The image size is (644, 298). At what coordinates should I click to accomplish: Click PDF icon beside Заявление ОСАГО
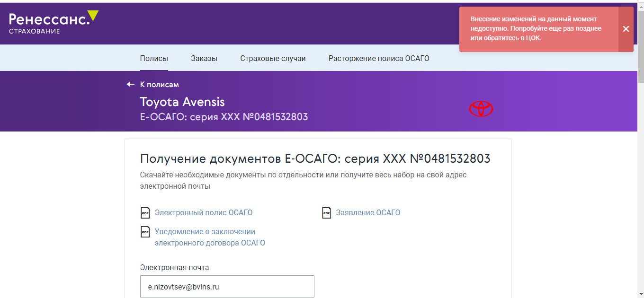pyautogui.click(x=326, y=213)
